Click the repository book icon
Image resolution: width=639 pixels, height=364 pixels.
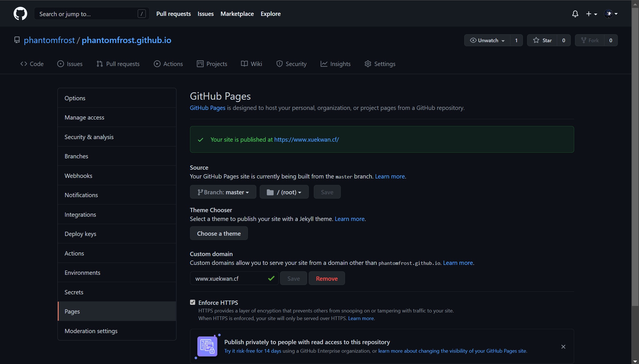point(17,40)
